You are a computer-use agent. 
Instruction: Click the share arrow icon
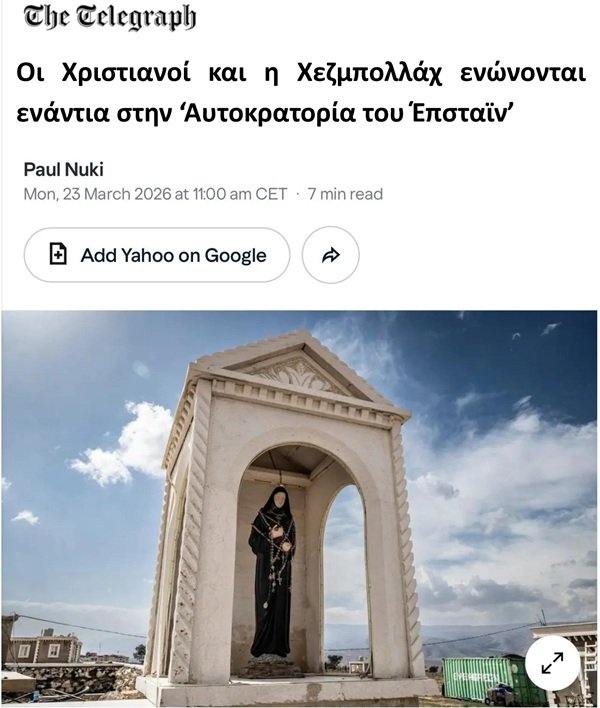pos(330,255)
